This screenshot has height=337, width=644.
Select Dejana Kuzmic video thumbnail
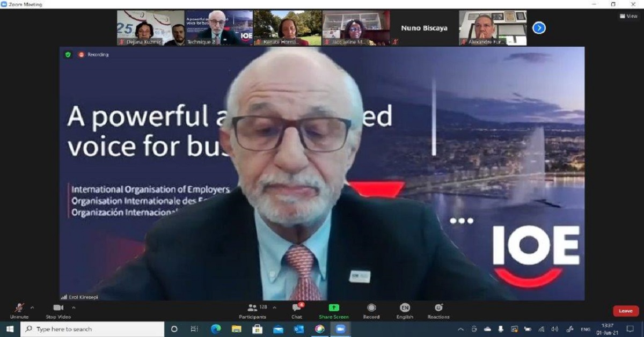pyautogui.click(x=151, y=28)
